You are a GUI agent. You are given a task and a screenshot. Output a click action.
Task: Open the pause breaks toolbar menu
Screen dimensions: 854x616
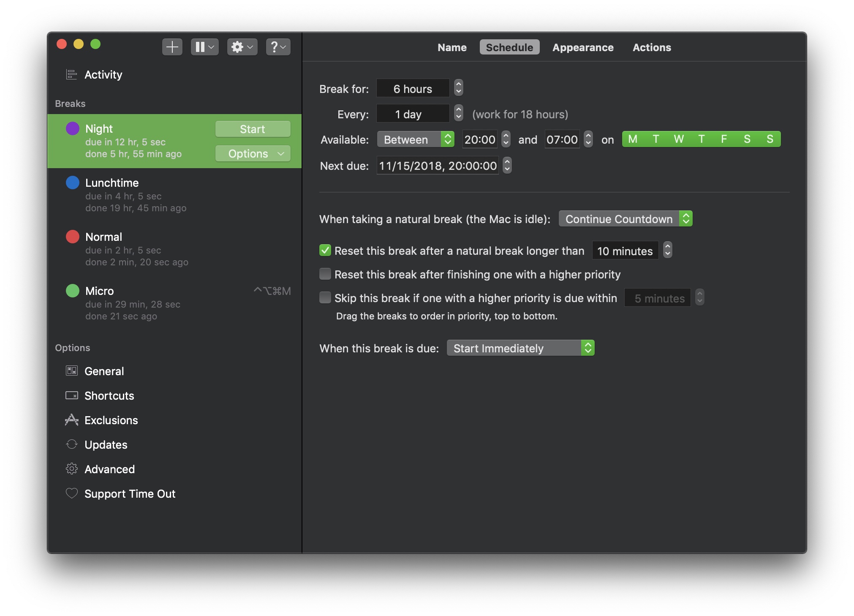[204, 47]
